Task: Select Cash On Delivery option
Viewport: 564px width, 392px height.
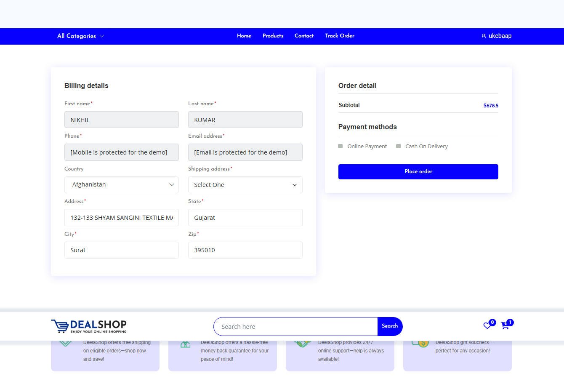Action: pos(398,147)
